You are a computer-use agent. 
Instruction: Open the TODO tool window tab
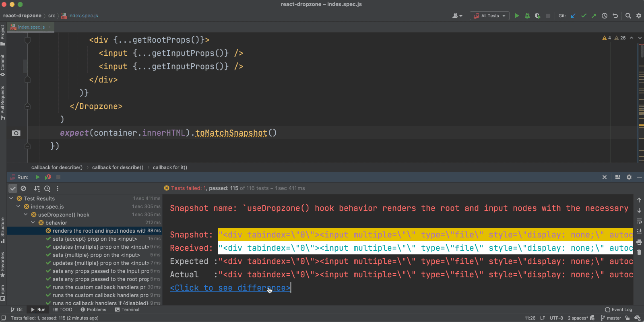point(63,310)
